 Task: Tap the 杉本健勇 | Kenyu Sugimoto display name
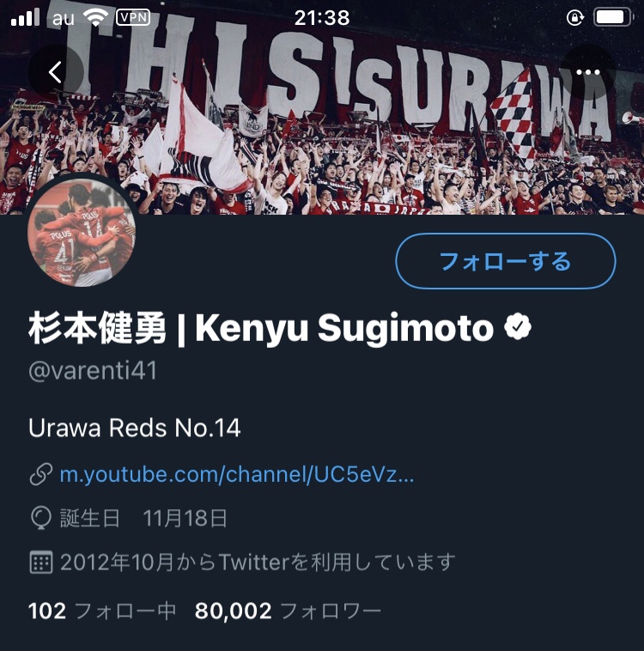click(261, 328)
